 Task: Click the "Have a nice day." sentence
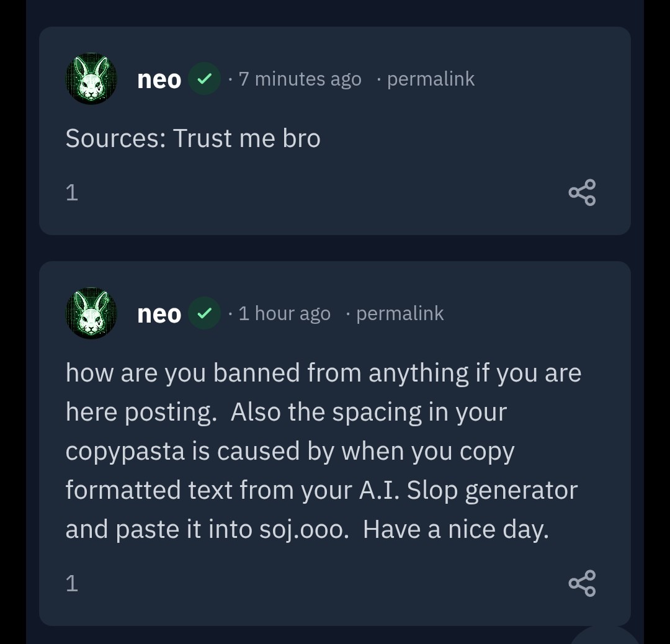point(456,529)
